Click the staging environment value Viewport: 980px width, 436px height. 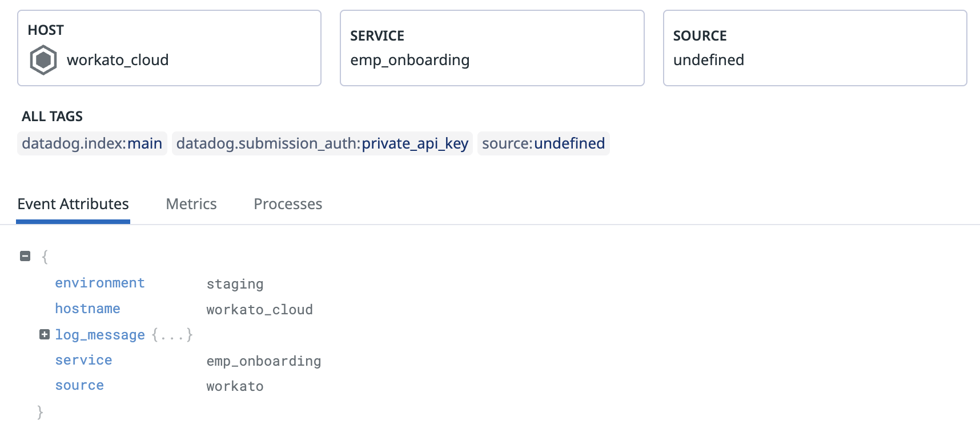(235, 284)
